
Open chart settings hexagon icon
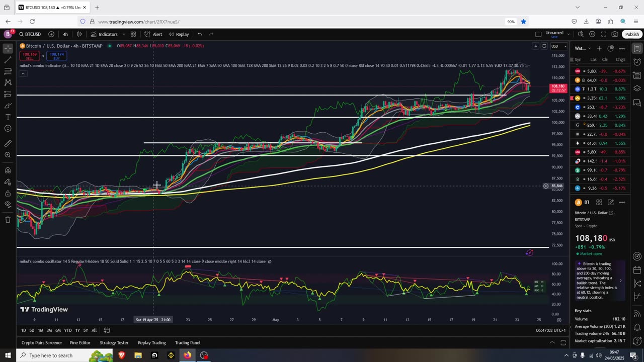click(592, 34)
